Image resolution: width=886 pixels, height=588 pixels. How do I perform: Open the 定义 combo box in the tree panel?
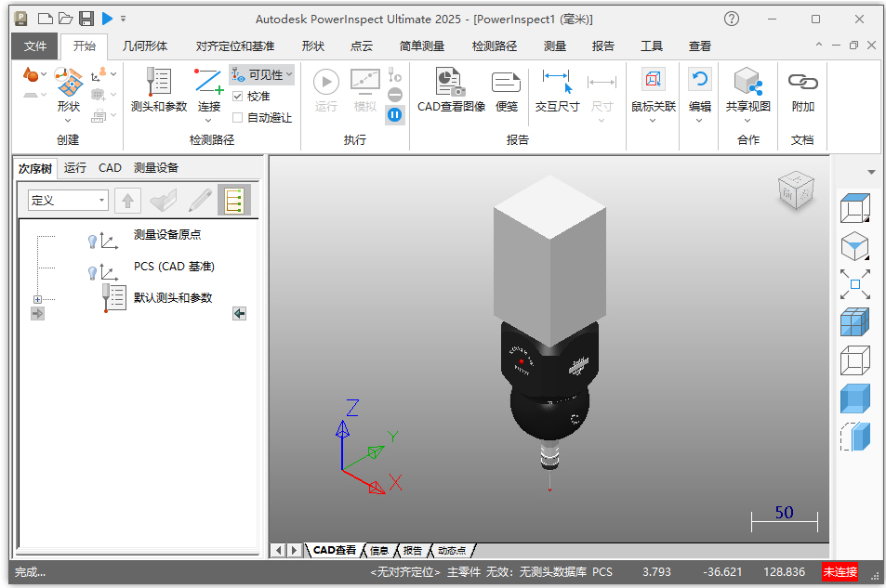click(x=65, y=200)
